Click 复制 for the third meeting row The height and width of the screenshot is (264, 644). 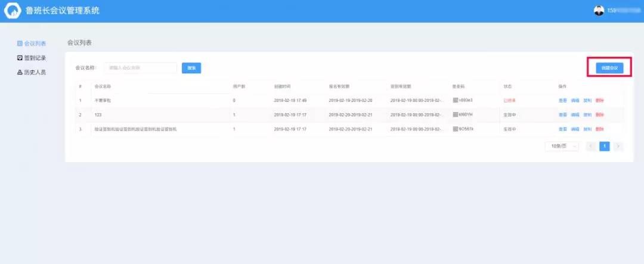point(587,129)
